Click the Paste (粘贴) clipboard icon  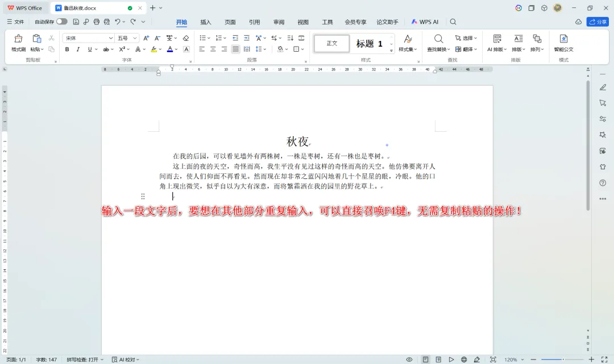37,39
